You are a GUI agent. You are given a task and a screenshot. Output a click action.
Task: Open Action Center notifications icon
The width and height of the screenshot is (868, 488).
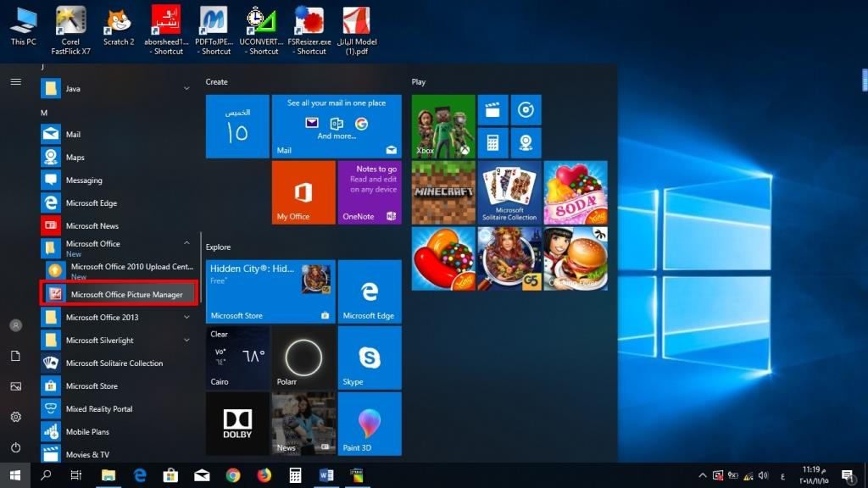pos(847,475)
